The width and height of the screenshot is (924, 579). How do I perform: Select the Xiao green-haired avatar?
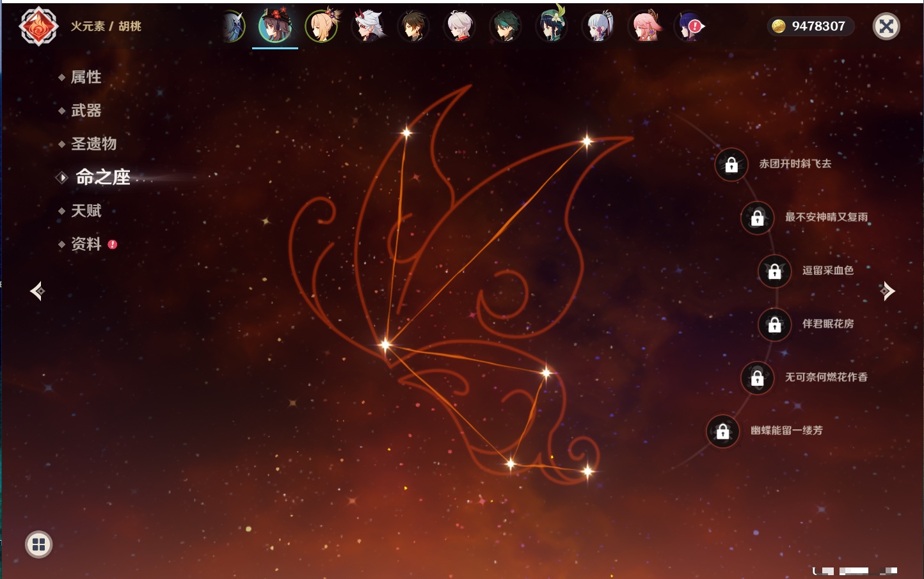(506, 26)
